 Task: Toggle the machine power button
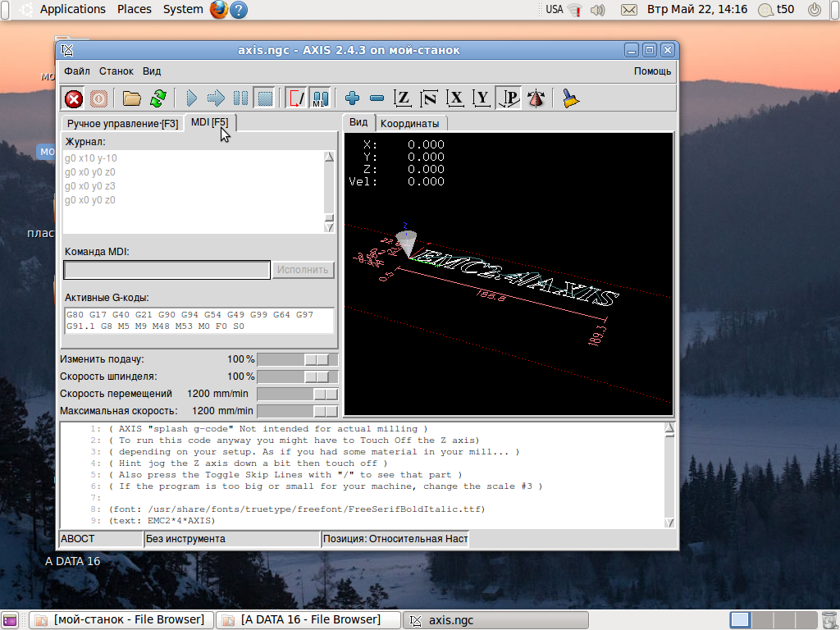pos(98,99)
